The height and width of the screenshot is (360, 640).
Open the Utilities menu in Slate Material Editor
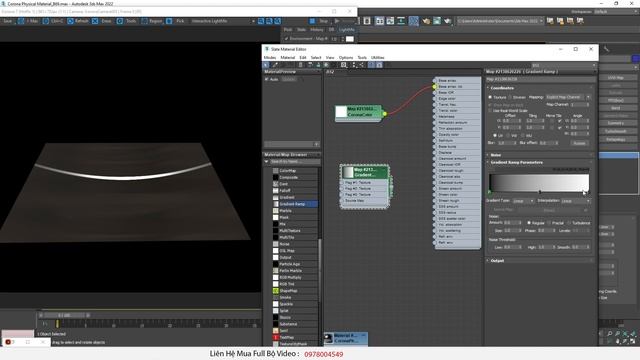(378, 58)
